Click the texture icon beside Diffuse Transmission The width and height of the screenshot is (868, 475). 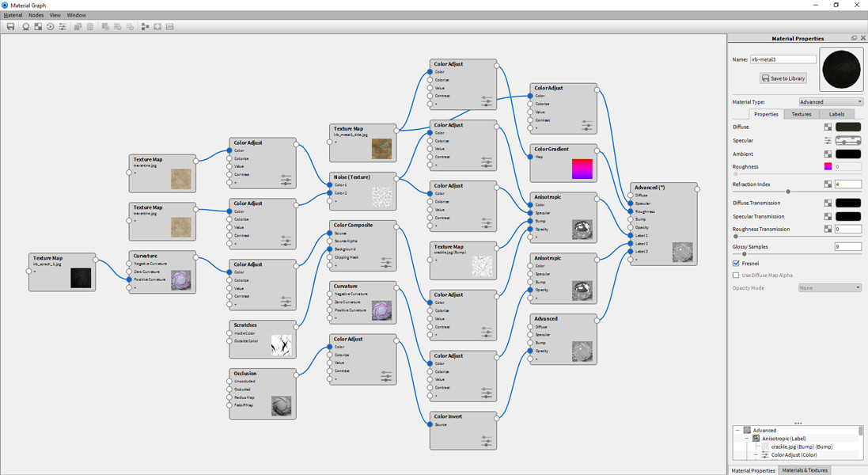click(828, 203)
